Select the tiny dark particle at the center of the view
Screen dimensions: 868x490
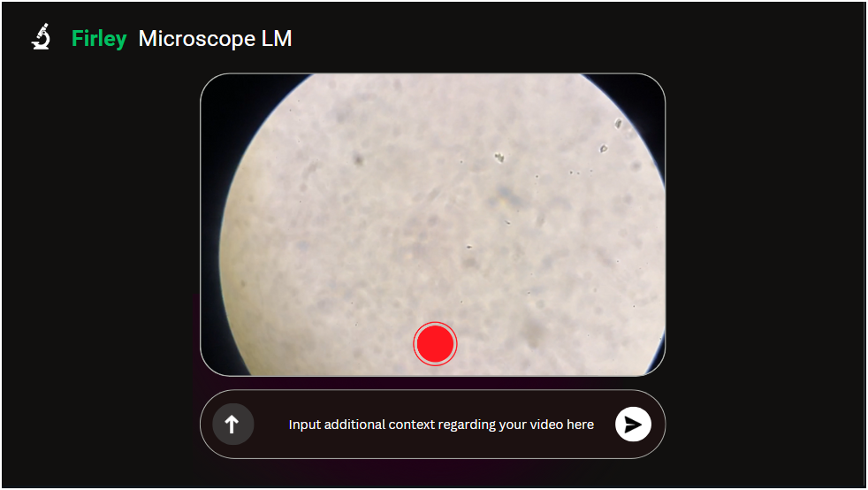coord(468,247)
